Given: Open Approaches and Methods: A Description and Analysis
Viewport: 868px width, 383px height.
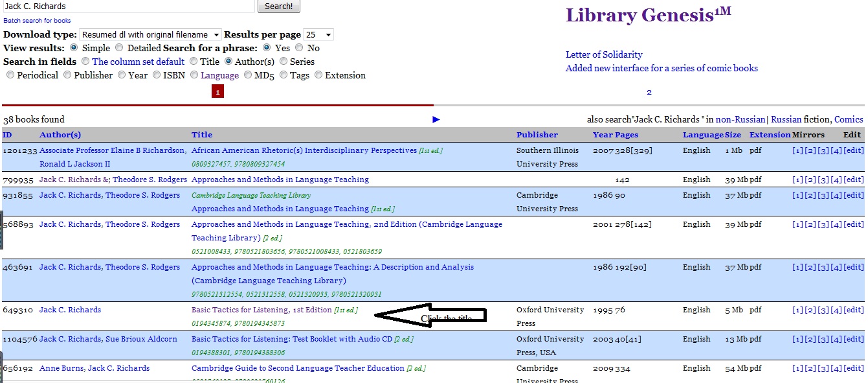Looking at the screenshot, I should (333, 273).
